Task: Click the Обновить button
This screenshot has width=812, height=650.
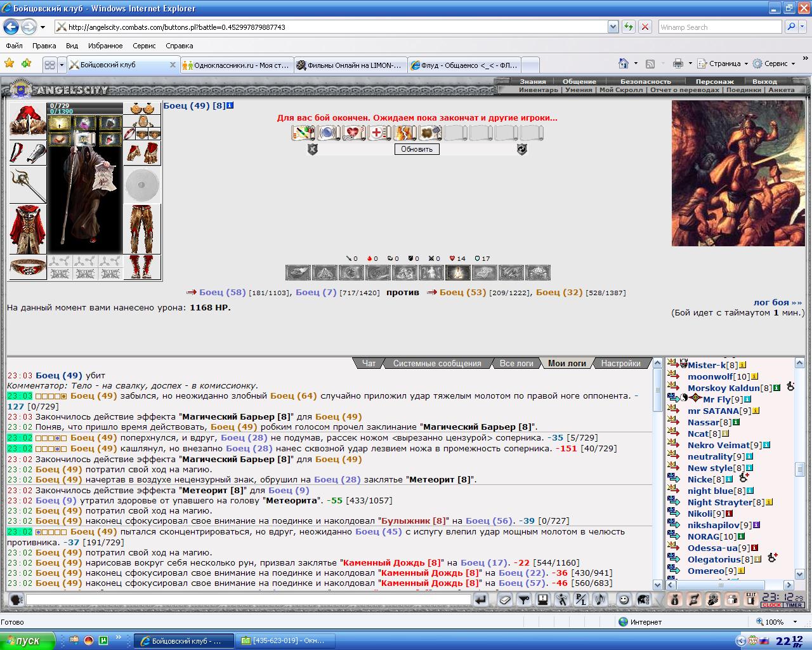Action: click(x=417, y=149)
